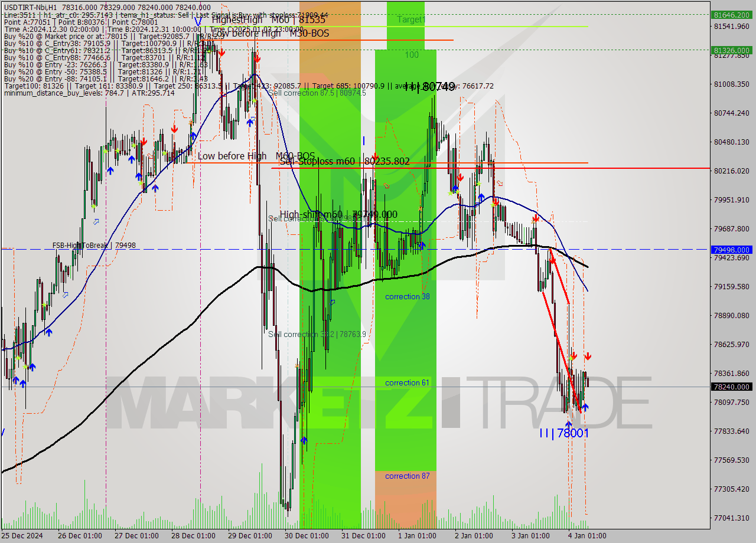This screenshot has width=756, height=543.
Task: Click the 80216.020 price axis value
Action: click(x=732, y=171)
